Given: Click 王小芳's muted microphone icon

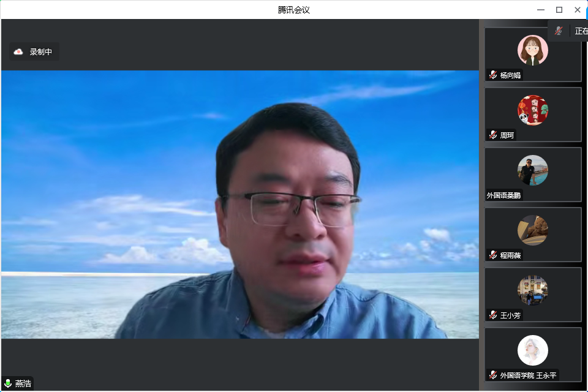Looking at the screenshot, I should [x=493, y=315].
